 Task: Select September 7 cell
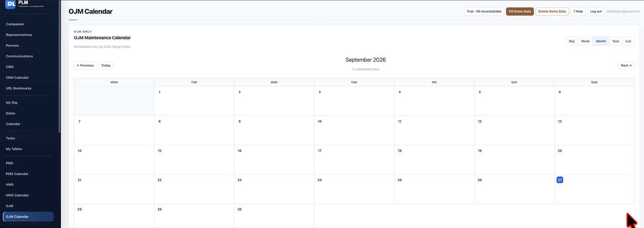coord(114,130)
